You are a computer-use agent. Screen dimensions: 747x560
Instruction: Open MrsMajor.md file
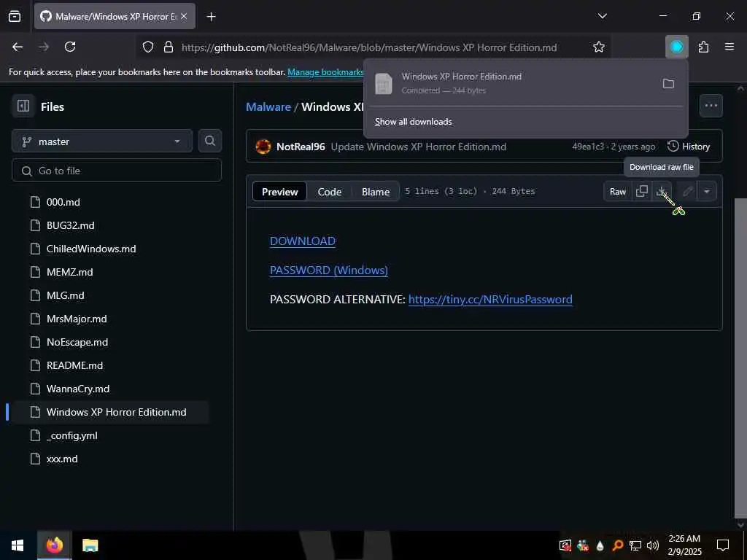(76, 319)
